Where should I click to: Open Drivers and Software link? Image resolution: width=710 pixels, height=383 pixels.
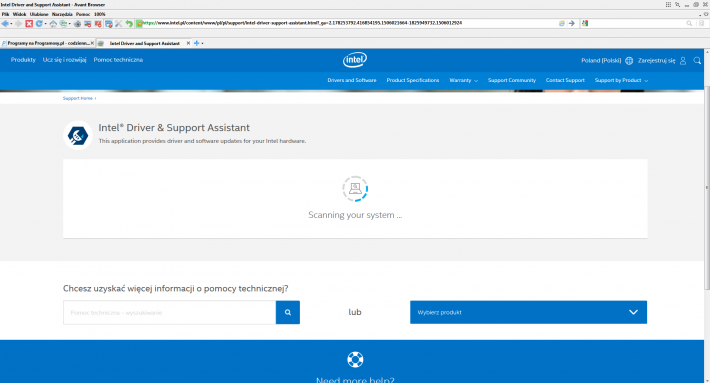tap(352, 81)
